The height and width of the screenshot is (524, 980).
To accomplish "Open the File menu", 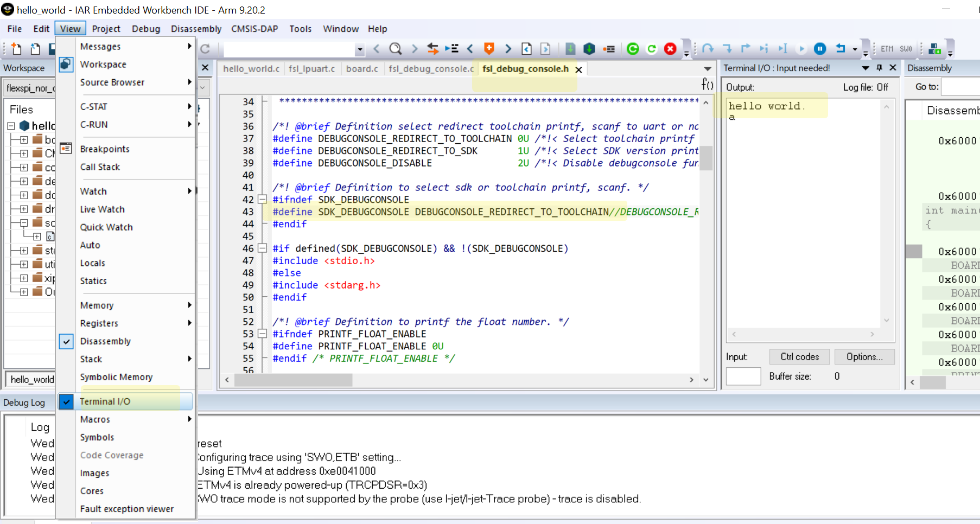I will [15, 29].
